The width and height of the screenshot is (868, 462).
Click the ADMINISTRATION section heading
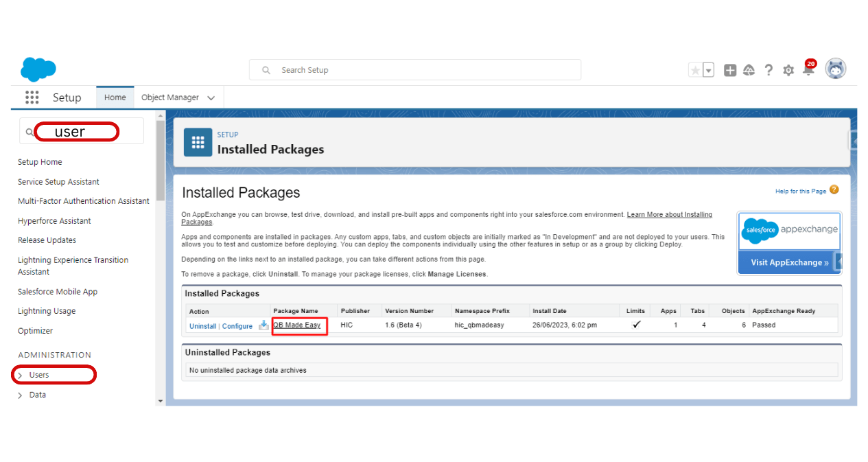pyautogui.click(x=54, y=355)
